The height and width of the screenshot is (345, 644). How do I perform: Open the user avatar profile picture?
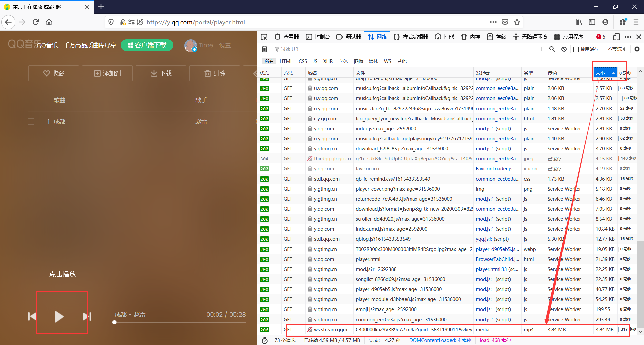pyautogui.click(x=191, y=45)
